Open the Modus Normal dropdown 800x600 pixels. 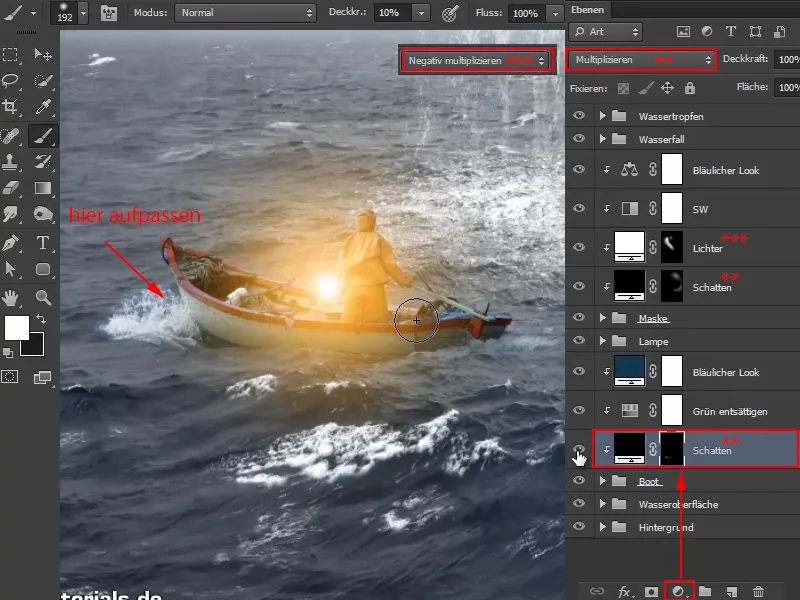point(245,13)
